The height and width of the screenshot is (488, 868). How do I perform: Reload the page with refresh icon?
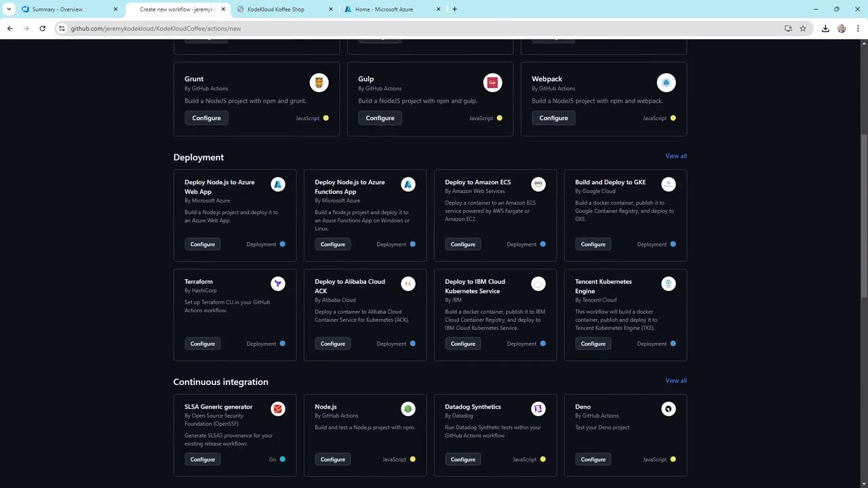coord(42,28)
